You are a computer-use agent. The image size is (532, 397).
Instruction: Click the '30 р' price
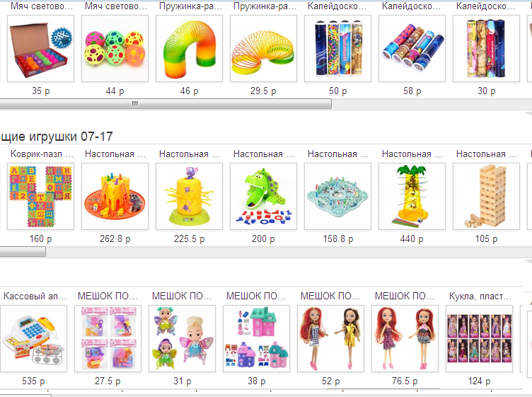tap(487, 91)
